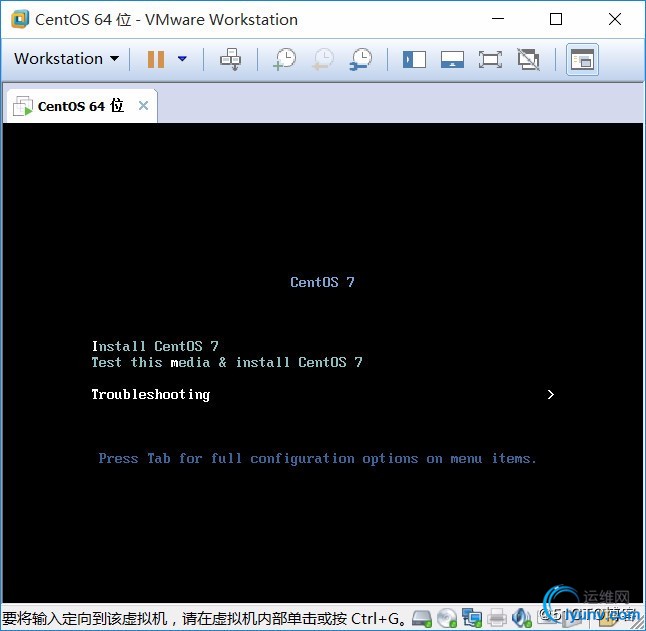Send Ctrl+Alt+Del to the virtual machine
Screen dimensions: 646x631
click(x=230, y=59)
